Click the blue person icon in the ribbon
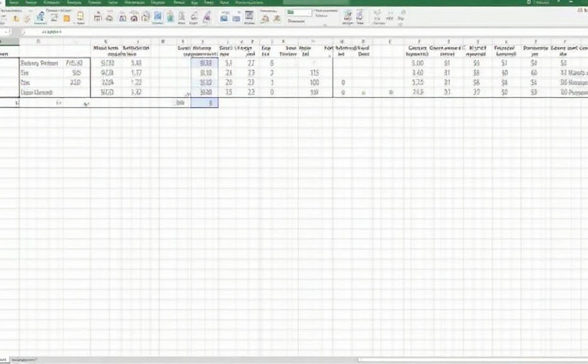This screenshot has width=588, height=364. [x=41, y=17]
